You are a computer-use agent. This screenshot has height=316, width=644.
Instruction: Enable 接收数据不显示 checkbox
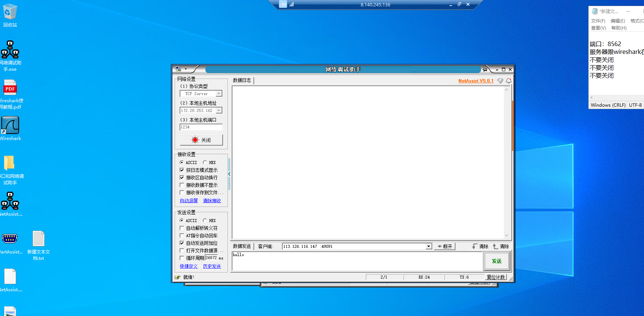tap(182, 185)
